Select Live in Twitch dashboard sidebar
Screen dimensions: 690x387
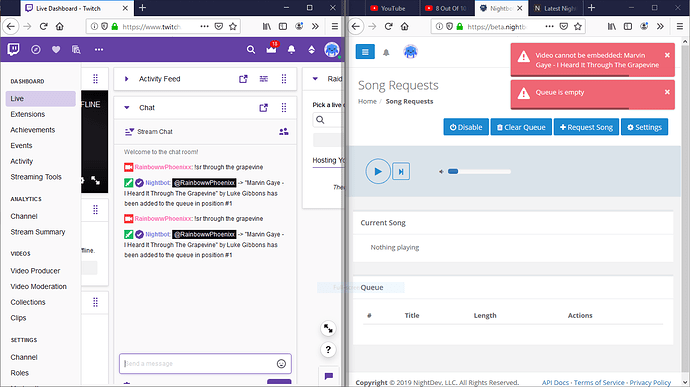[40, 99]
